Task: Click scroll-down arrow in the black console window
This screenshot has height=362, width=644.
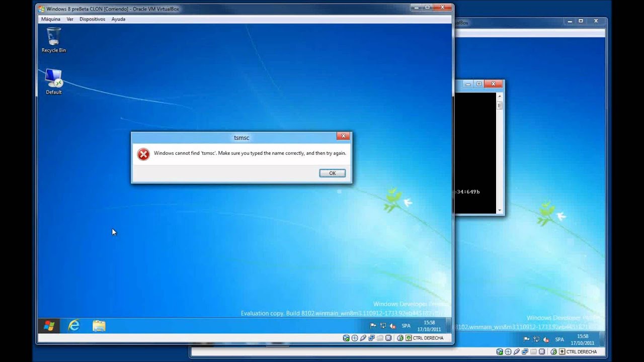Action: coord(500,210)
